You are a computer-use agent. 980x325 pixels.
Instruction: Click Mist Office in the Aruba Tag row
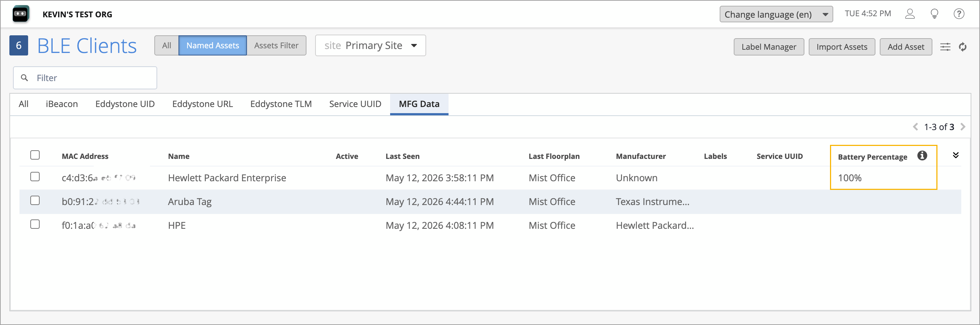[x=552, y=202]
